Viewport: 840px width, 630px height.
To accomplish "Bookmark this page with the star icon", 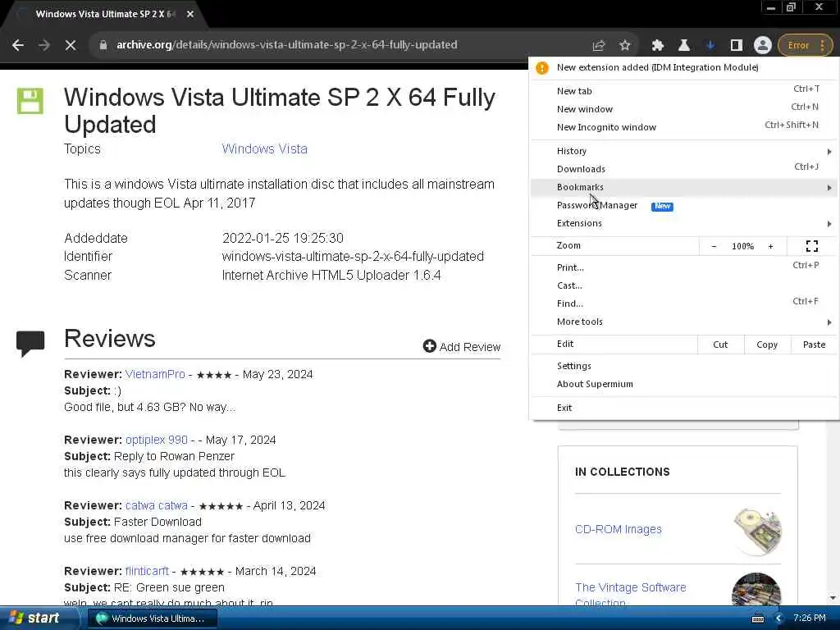I will click(x=624, y=46).
